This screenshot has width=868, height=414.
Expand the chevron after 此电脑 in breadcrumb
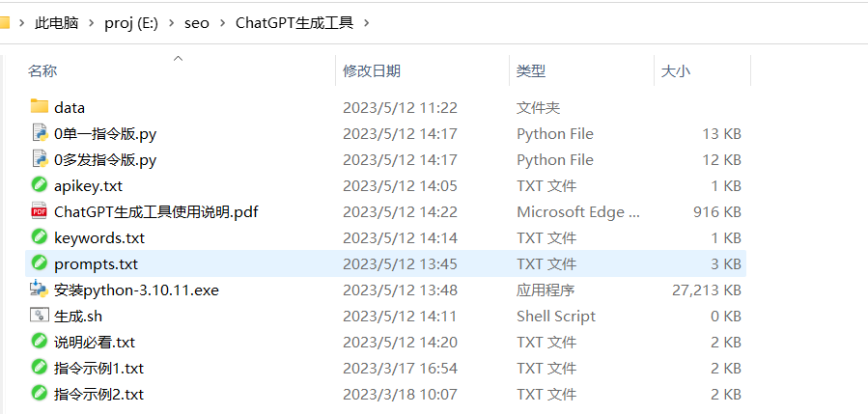tap(92, 23)
